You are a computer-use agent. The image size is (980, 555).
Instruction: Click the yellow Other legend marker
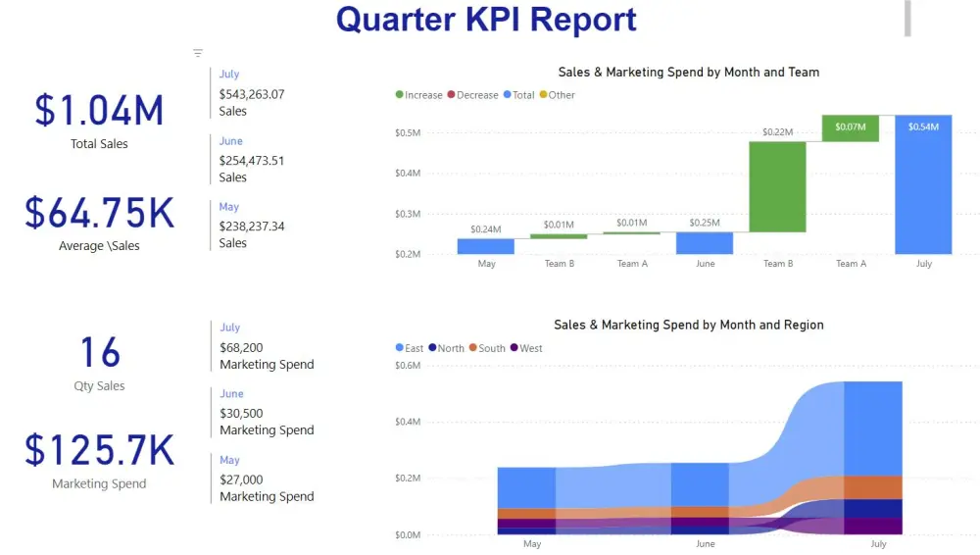pyautogui.click(x=543, y=94)
